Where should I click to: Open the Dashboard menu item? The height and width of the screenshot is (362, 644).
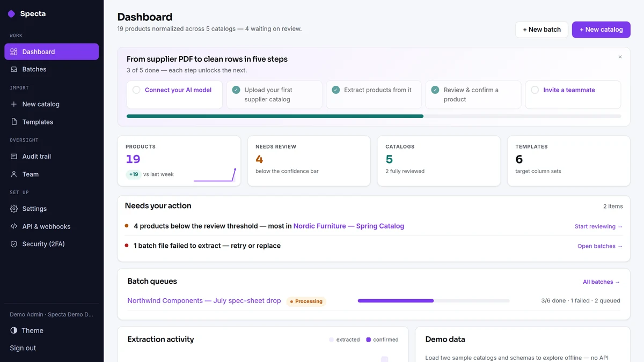coord(52,52)
